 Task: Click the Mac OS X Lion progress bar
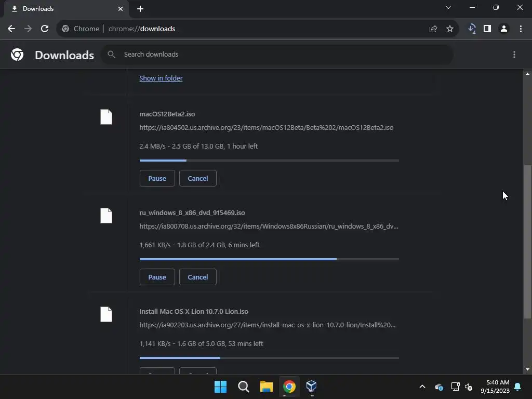coord(269,358)
